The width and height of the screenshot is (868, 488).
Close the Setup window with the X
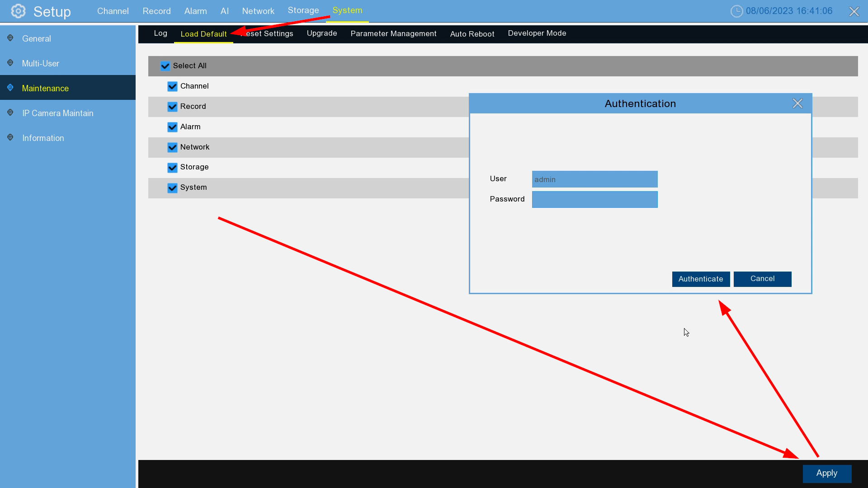[x=854, y=11]
